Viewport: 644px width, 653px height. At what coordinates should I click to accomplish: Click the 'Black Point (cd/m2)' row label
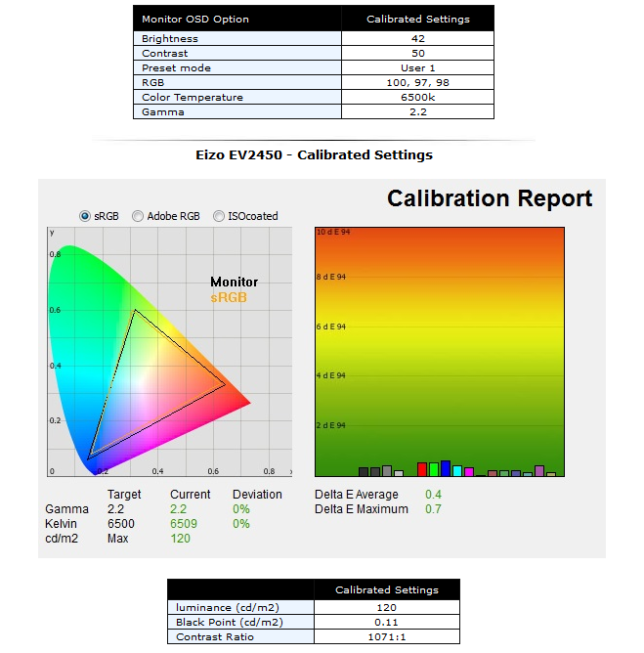(230, 622)
